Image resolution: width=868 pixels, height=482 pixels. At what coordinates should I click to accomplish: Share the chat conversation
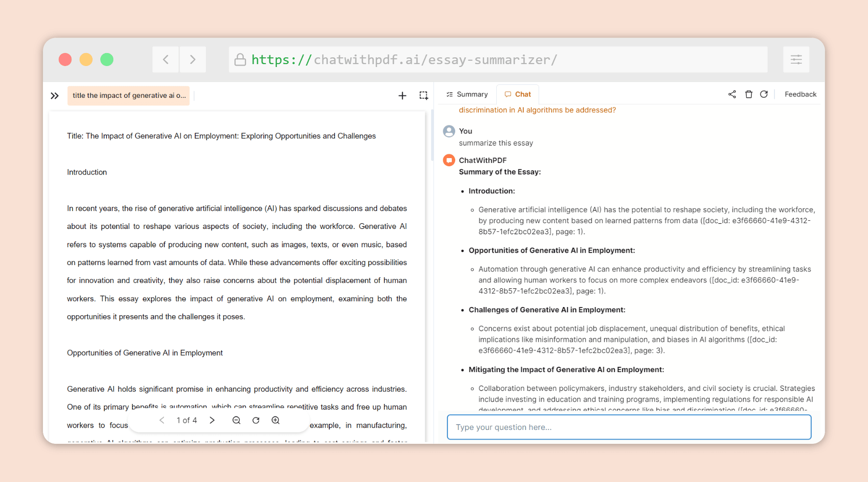(x=732, y=94)
